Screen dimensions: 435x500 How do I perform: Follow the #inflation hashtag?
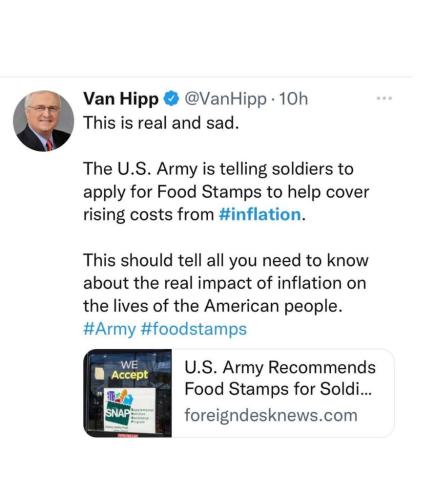pyautogui.click(x=260, y=214)
